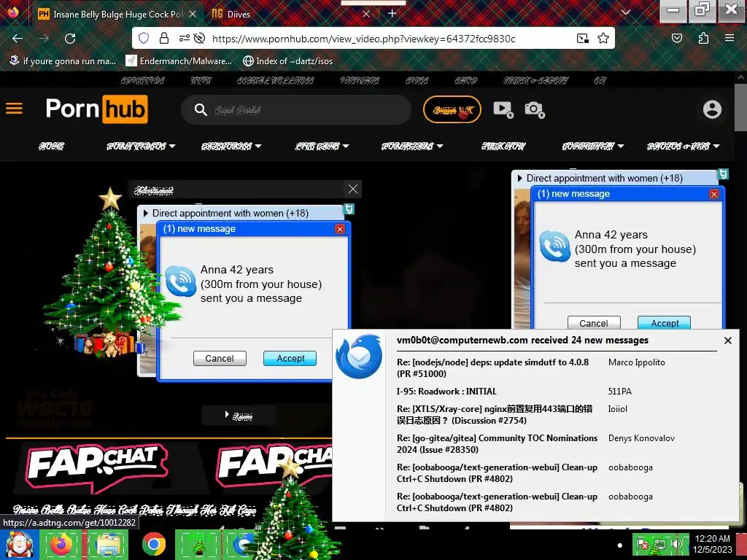Open the tracking protection shield icon
This screenshot has width=747, height=560.
(144, 38)
